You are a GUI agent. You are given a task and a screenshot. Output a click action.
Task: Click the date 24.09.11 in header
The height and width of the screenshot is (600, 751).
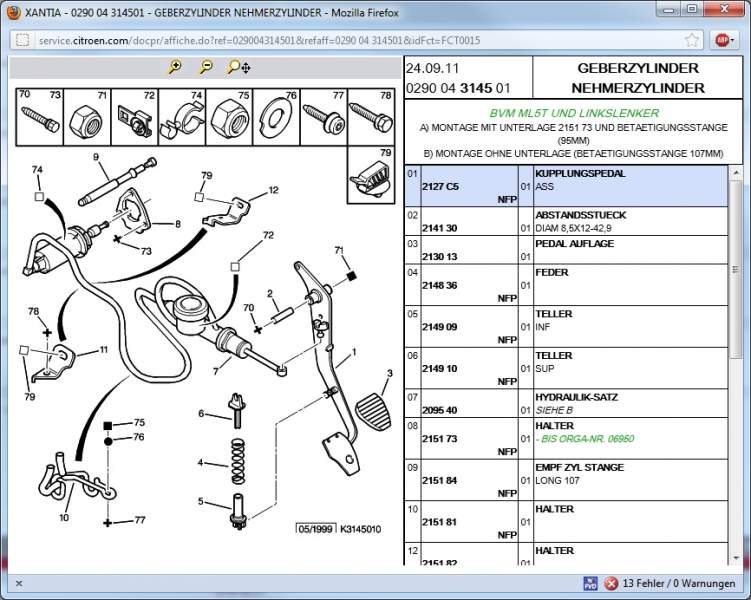(432, 68)
